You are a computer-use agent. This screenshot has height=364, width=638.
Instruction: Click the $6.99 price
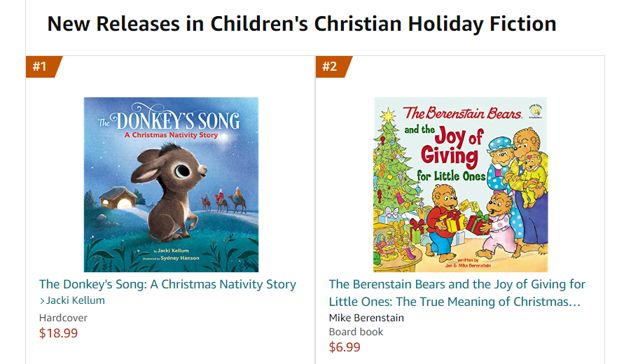click(x=345, y=347)
